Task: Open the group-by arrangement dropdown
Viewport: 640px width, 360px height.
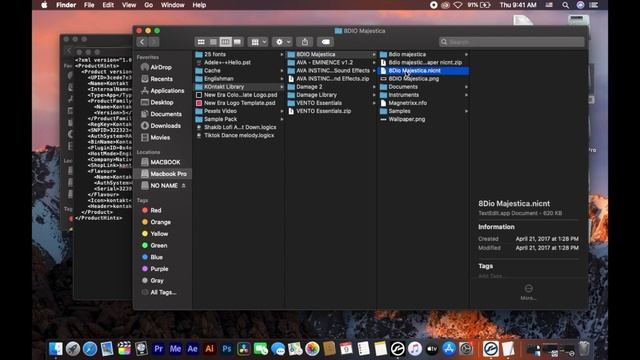Action: [258, 42]
